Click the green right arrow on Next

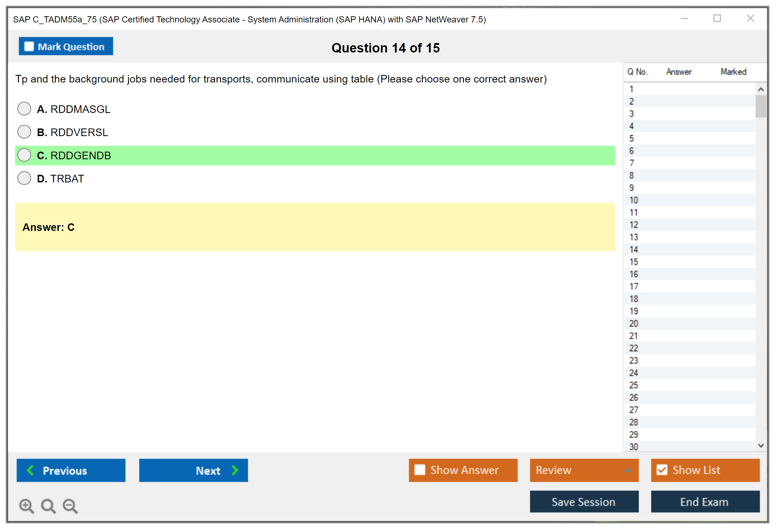coord(235,470)
